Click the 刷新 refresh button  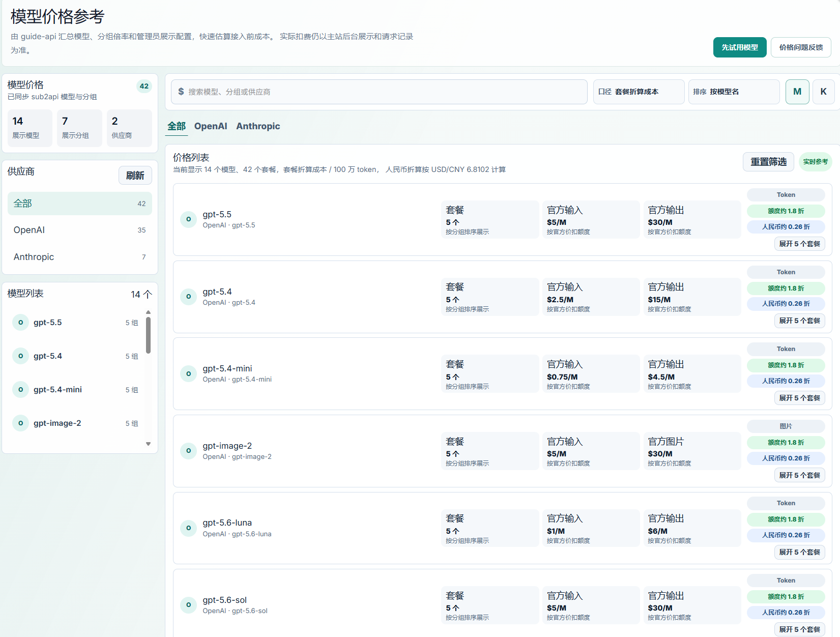(x=135, y=176)
